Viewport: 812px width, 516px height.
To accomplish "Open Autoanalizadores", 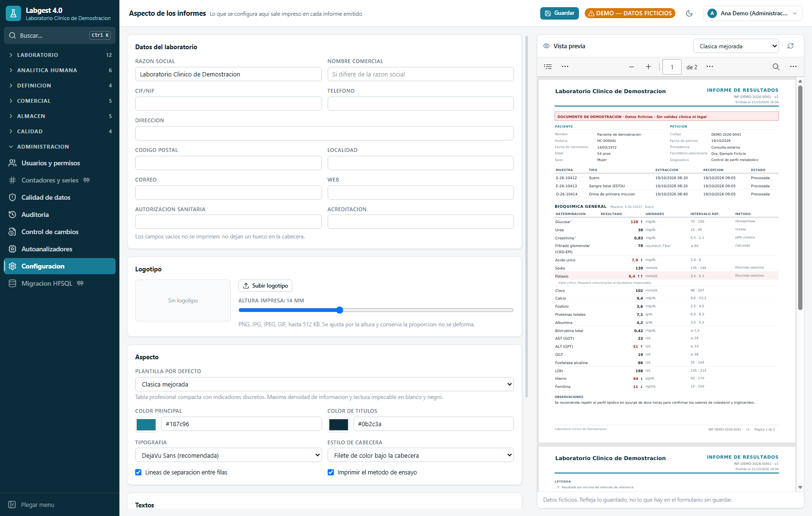I will point(60,249).
